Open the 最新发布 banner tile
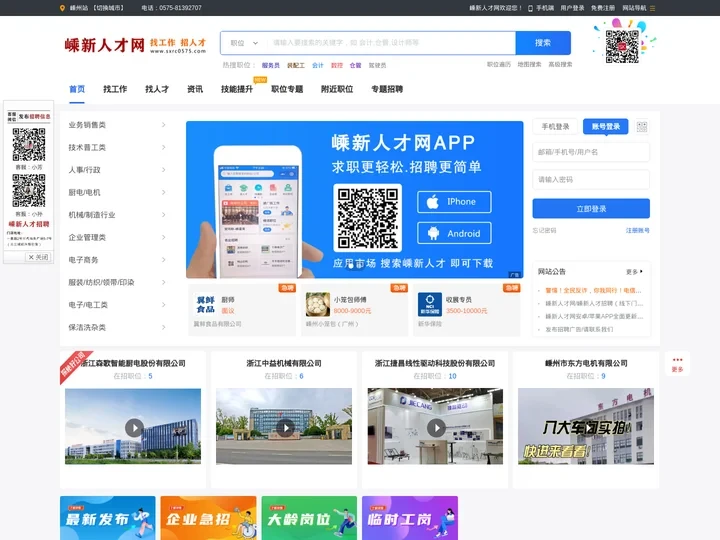The image size is (720, 540). (x=107, y=518)
